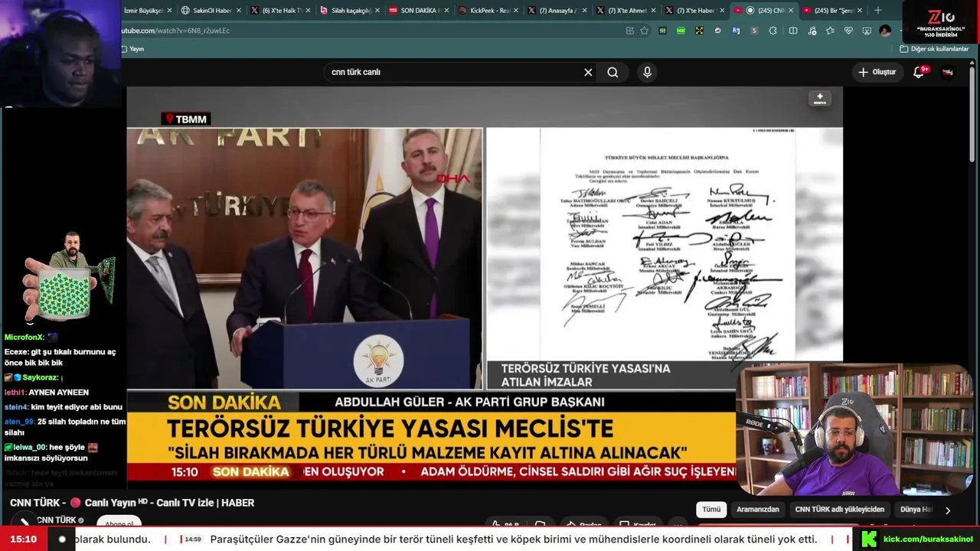
Task: Open browser profile avatar in toolbar
Action: [885, 31]
